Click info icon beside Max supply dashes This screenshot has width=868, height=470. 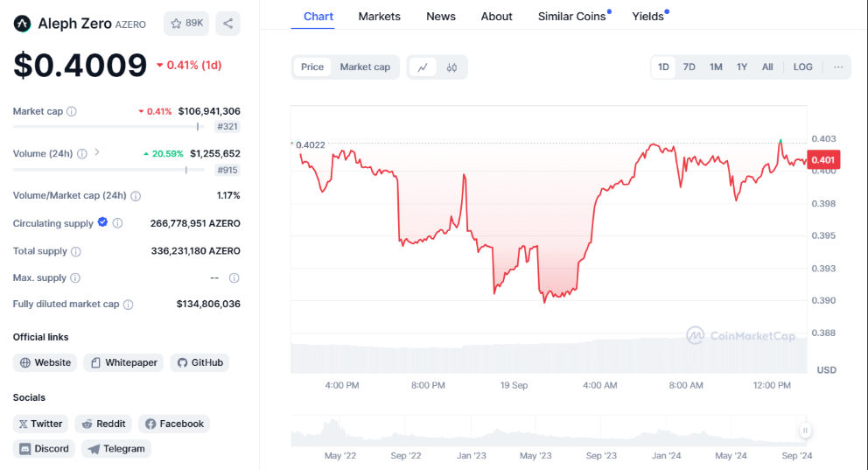[x=234, y=278]
